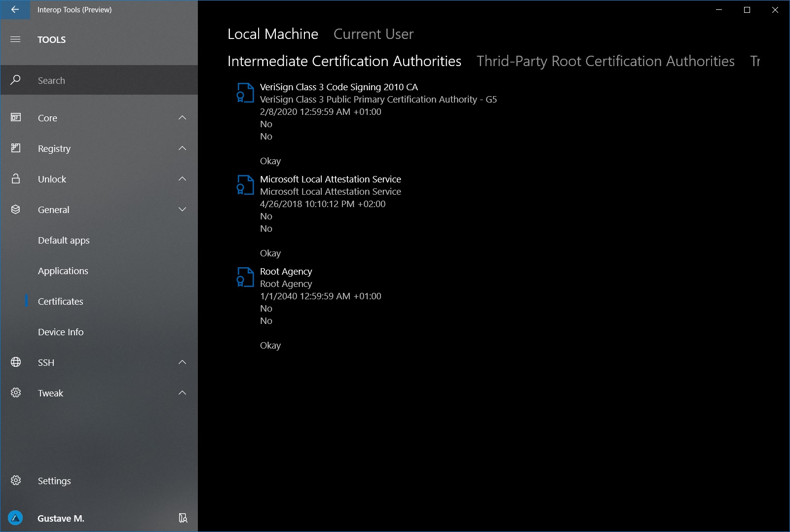Screen dimensions: 790x532
Task: Expand the Tweak section chevron
Action: [x=182, y=393]
